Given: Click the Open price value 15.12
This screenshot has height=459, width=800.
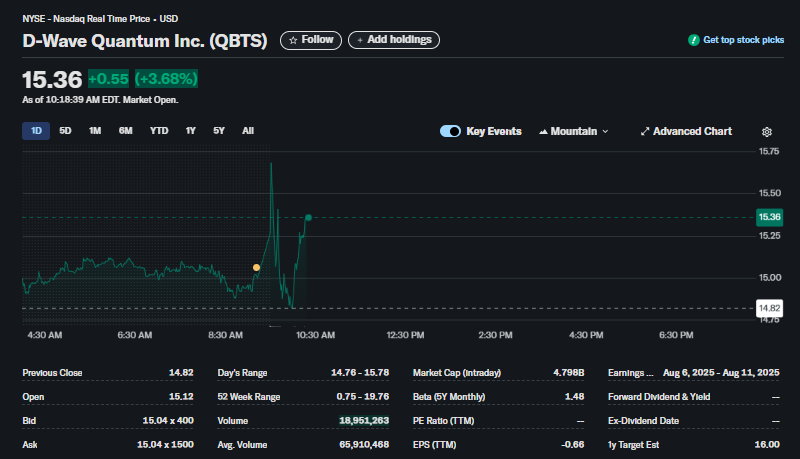Looking at the screenshot, I should click(x=181, y=397).
